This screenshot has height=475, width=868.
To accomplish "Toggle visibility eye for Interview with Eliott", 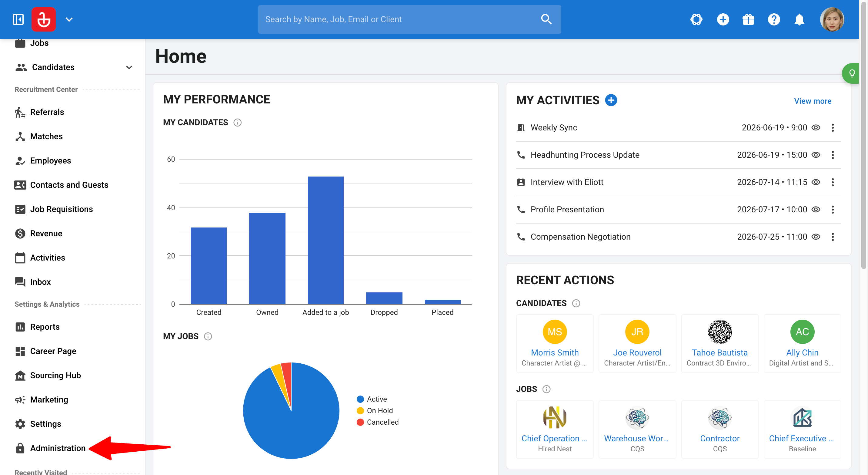I will click(816, 182).
